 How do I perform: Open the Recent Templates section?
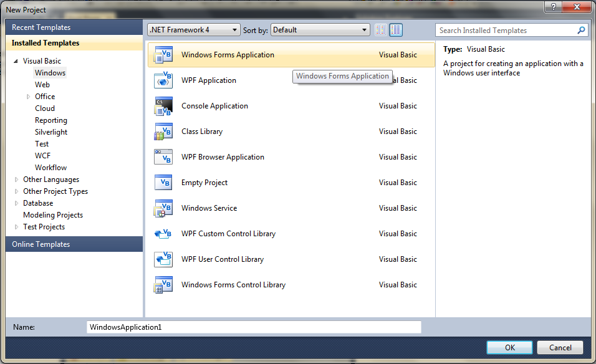74,27
